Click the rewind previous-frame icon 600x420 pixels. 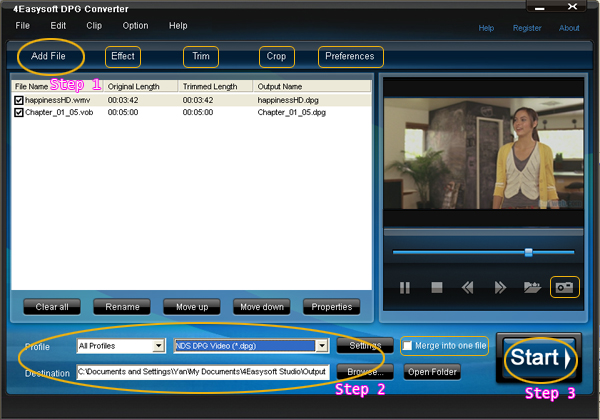point(467,287)
